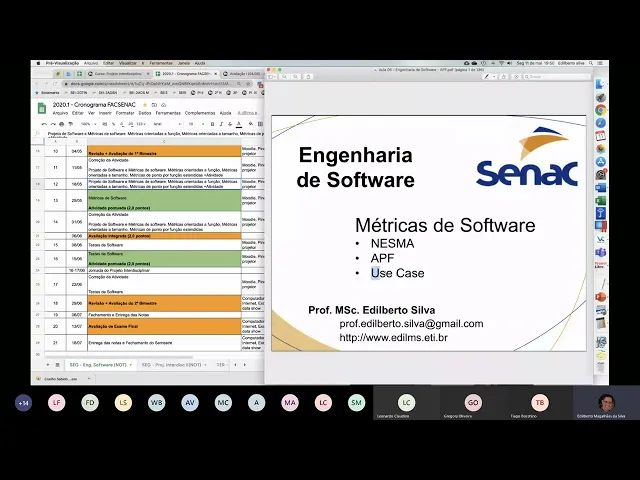Switch to SEG - Proj. Interdisc sheet tab
Viewport: 640px width, 480px height.
171,365
